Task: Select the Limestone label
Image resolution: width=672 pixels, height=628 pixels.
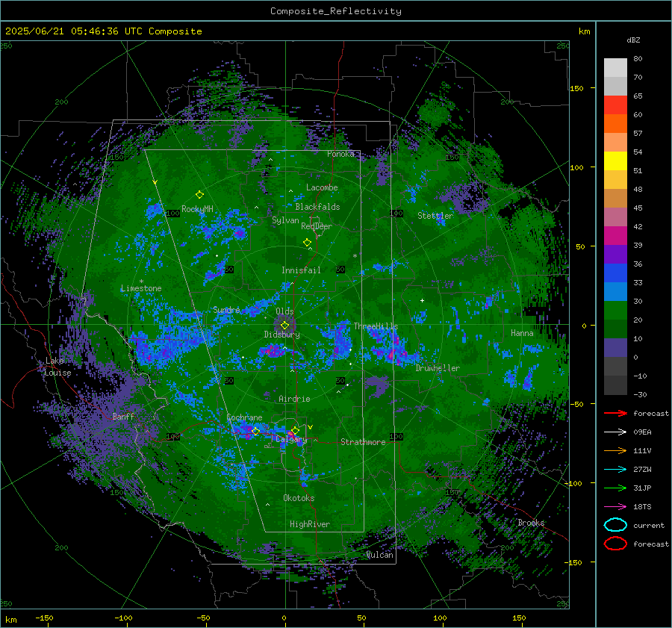Action: click(x=141, y=288)
